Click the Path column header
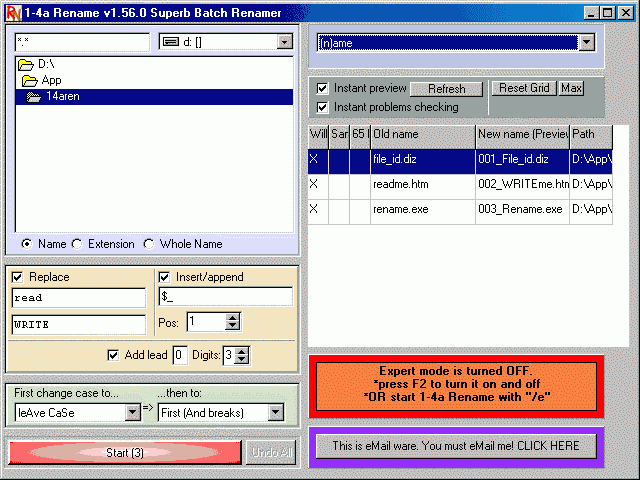 pos(591,136)
